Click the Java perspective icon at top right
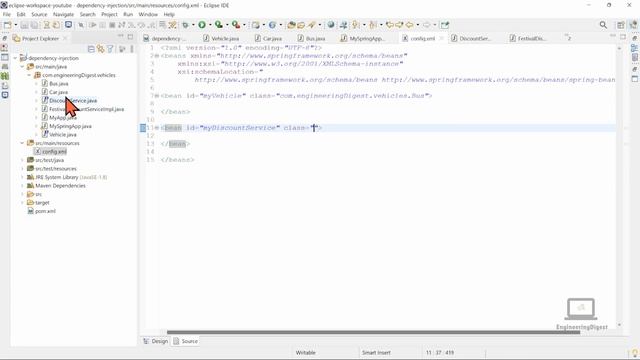The width and height of the screenshot is (640, 360). coord(633,25)
